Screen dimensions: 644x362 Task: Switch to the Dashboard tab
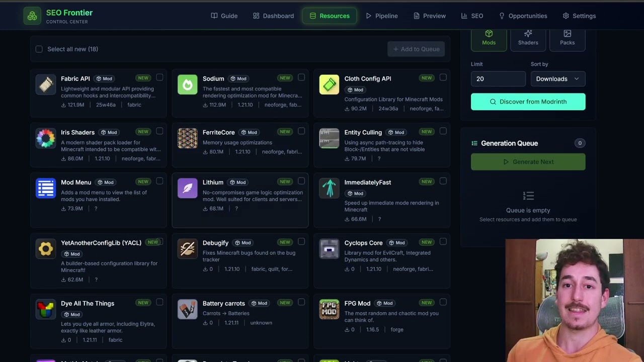tap(273, 16)
